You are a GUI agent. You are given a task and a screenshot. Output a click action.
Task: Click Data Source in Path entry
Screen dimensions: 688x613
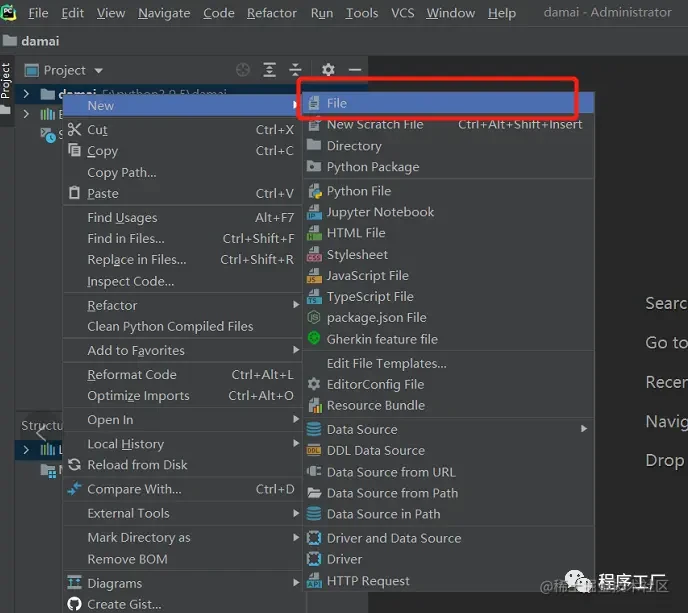448,514
